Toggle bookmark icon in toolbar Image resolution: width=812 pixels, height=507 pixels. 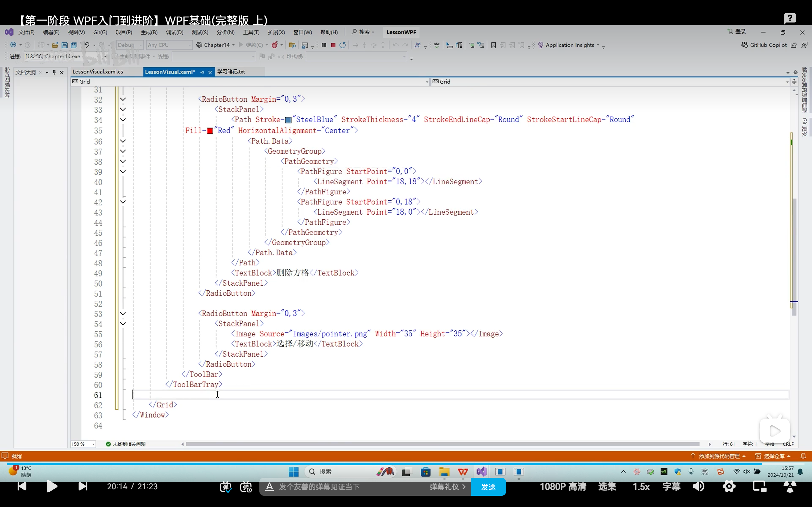(493, 45)
